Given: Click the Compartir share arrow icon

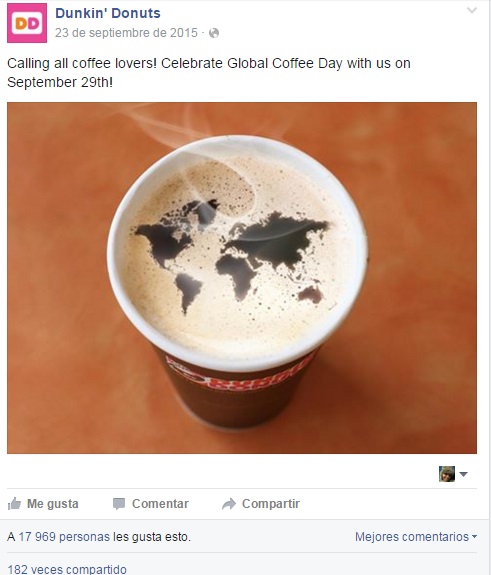Looking at the screenshot, I should tap(229, 504).
